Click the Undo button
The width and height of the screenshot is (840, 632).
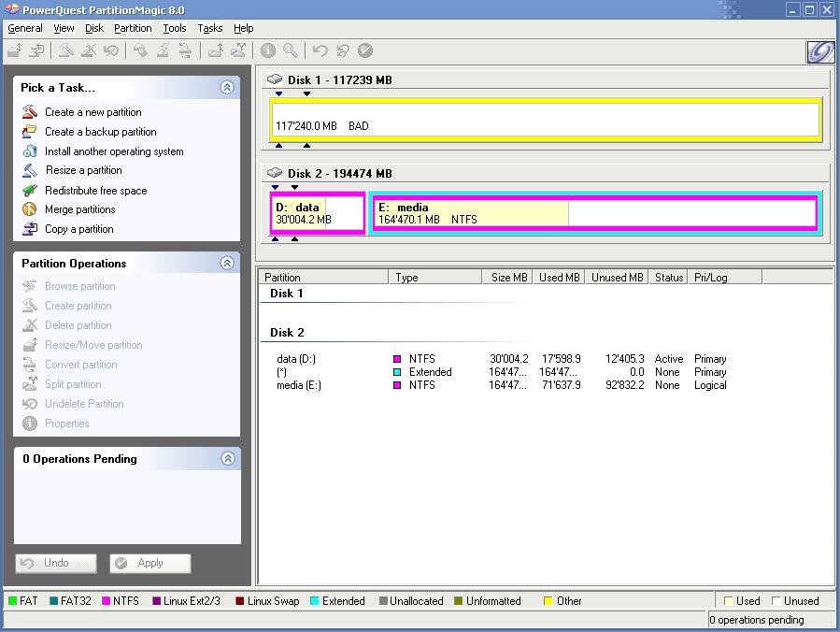coord(56,563)
